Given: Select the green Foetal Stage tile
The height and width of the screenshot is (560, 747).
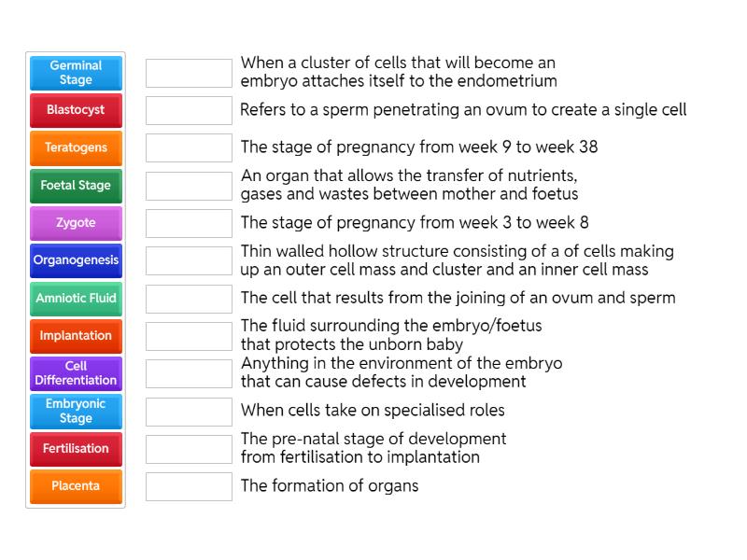Looking at the screenshot, I should [76, 185].
